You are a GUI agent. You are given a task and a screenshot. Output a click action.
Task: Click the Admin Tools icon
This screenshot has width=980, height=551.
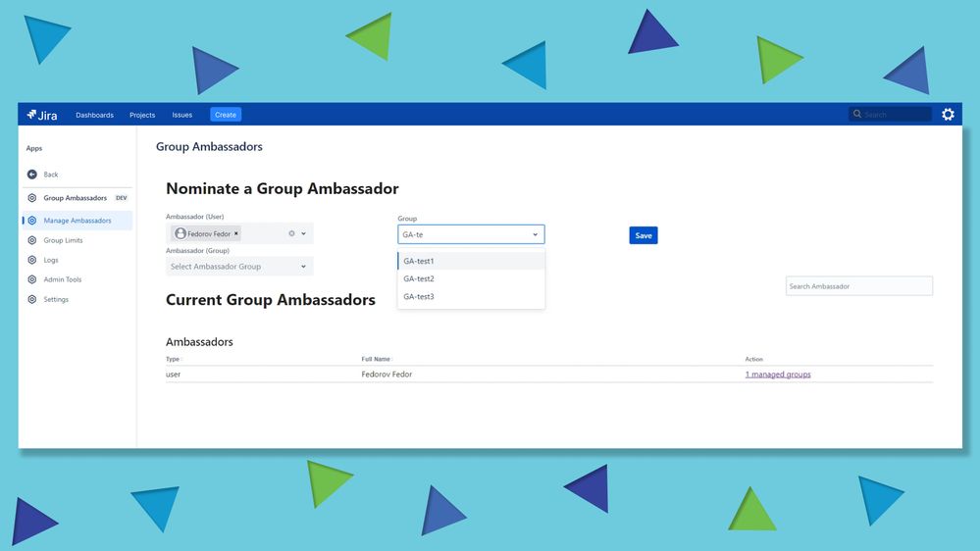pos(31,279)
